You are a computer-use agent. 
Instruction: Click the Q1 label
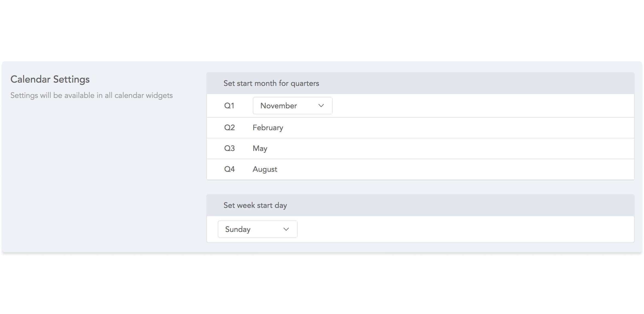click(229, 106)
